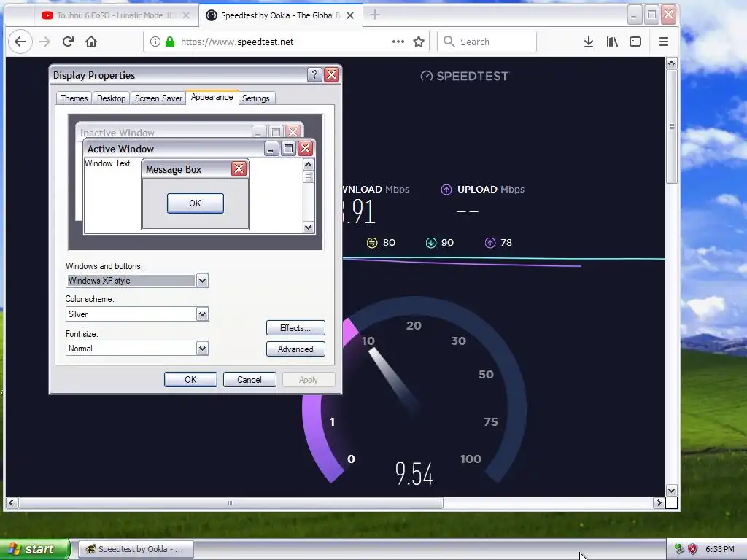Click the vertical scrollbar thumb
Screen dimensions: 747x560
(x=672, y=127)
